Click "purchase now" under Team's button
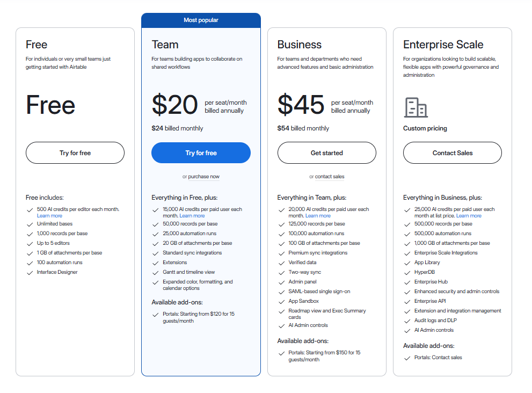The image size is (532, 393). [x=204, y=176]
